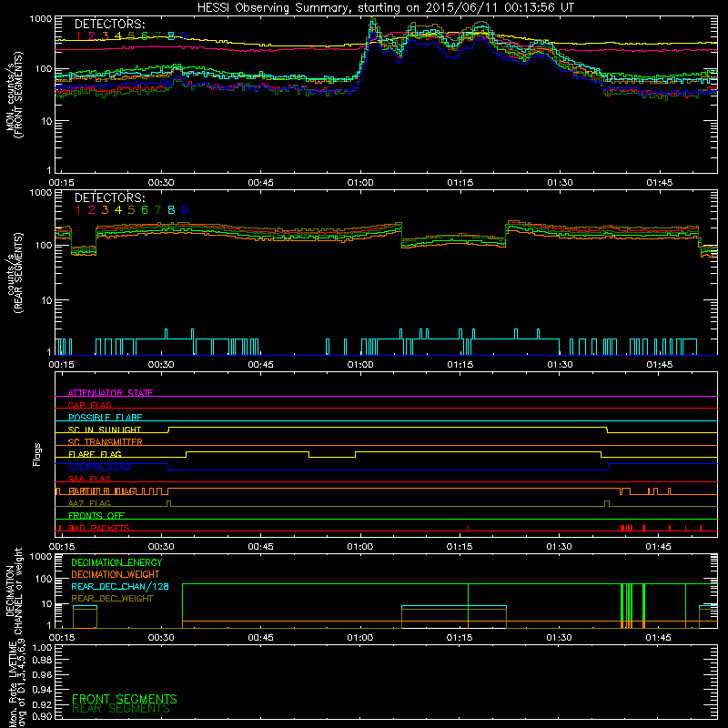Click the DETECTORS: label in the front segments plot

[109, 25]
